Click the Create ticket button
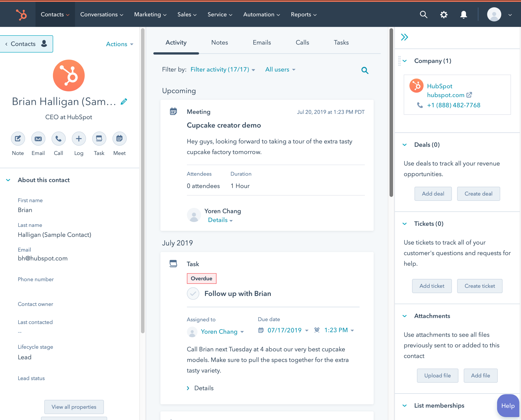The height and width of the screenshot is (420, 521). tap(480, 286)
